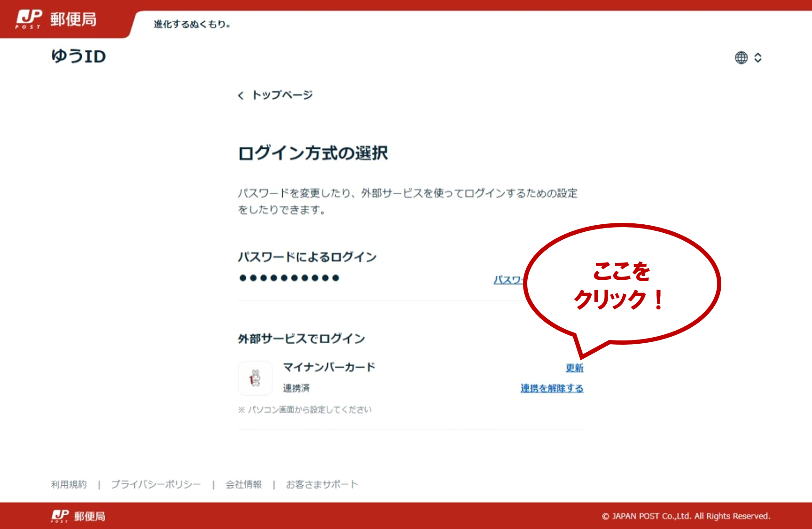Click the JAPAN POST copyright text
Screen dimensions: 812x529
(x=686, y=516)
